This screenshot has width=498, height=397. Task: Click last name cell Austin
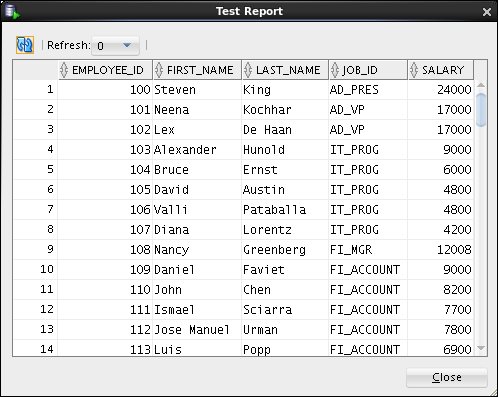click(x=285, y=190)
